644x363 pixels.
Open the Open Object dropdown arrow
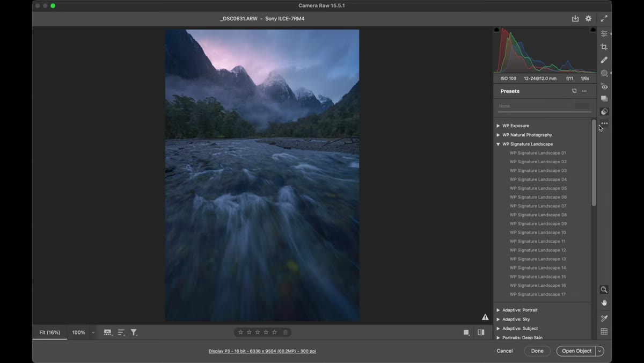(x=600, y=351)
